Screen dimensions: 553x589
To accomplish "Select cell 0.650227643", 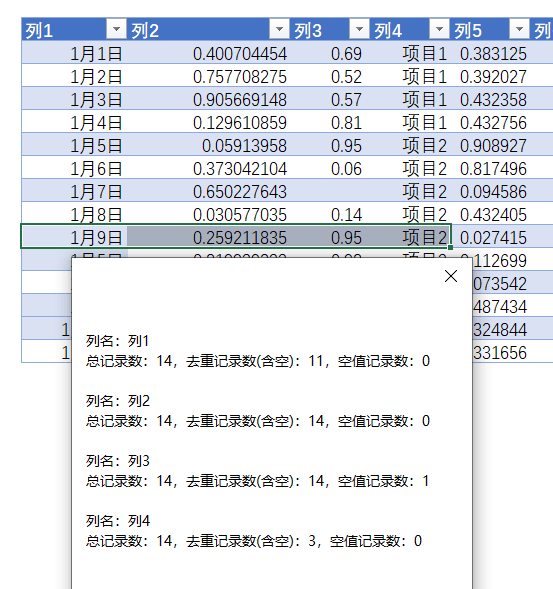I will point(209,190).
